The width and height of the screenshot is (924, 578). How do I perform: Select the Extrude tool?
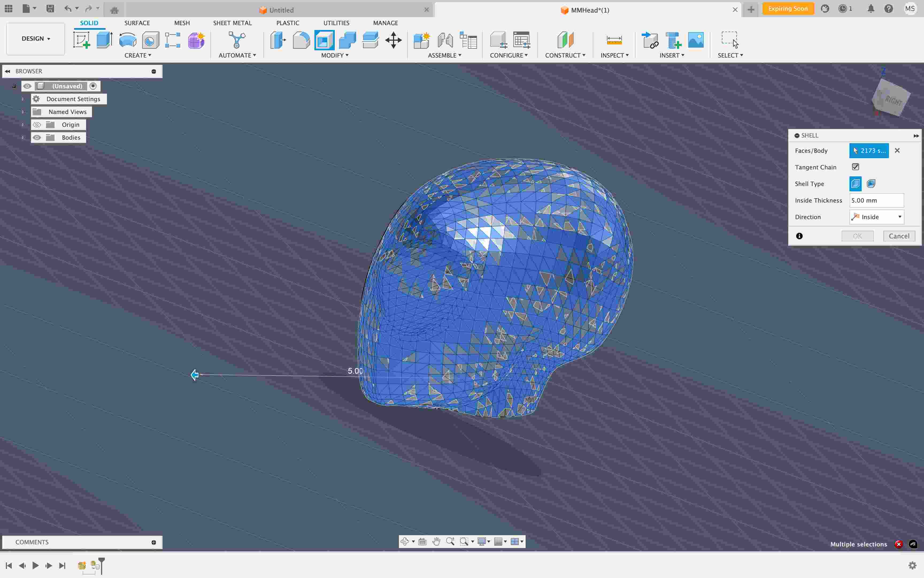(x=104, y=40)
